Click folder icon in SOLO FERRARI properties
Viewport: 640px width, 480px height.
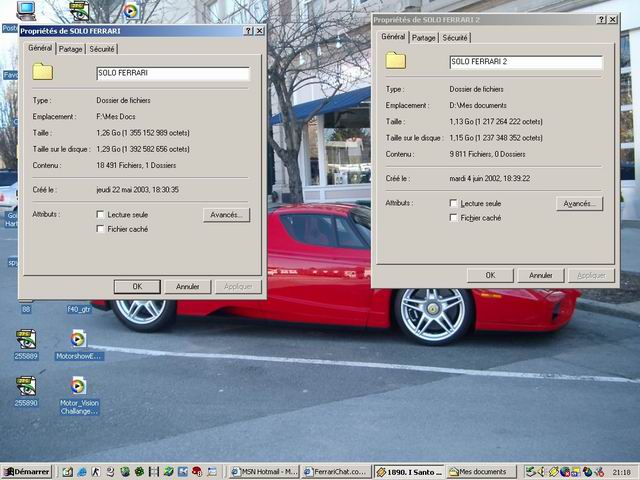coord(42,72)
